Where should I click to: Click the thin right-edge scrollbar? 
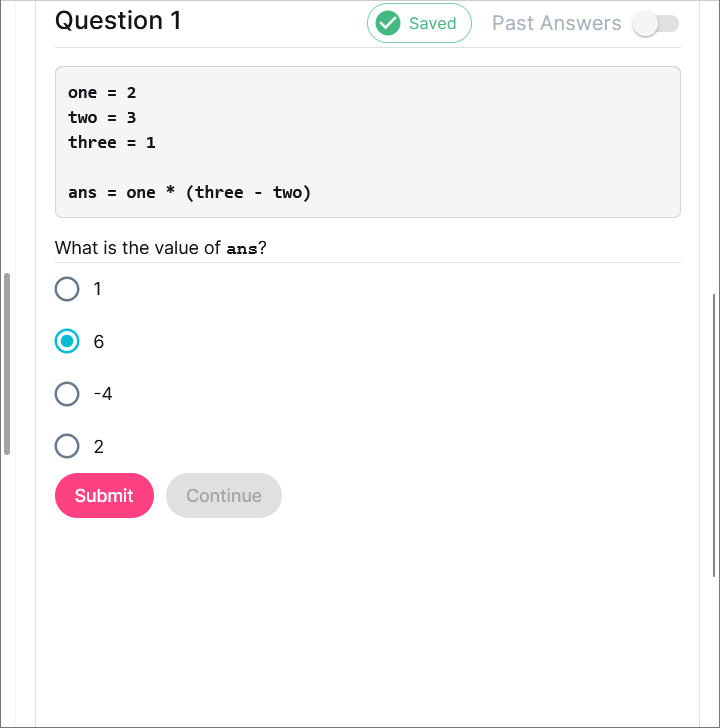[714, 435]
